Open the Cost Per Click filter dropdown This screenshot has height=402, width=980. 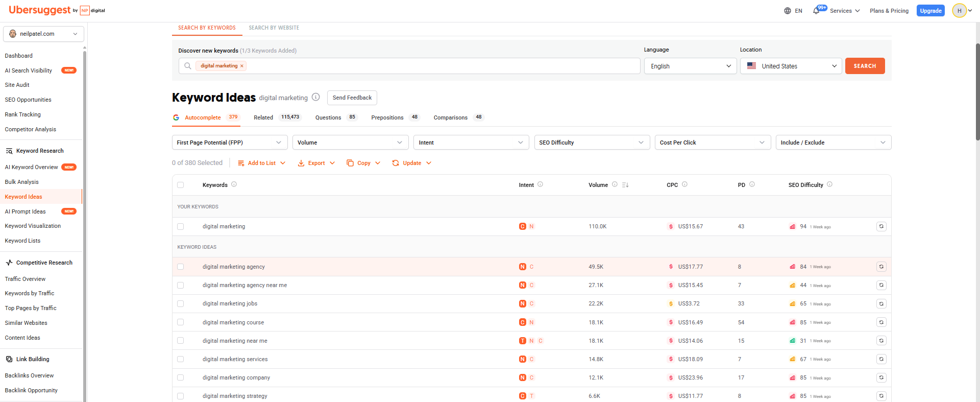click(x=713, y=143)
